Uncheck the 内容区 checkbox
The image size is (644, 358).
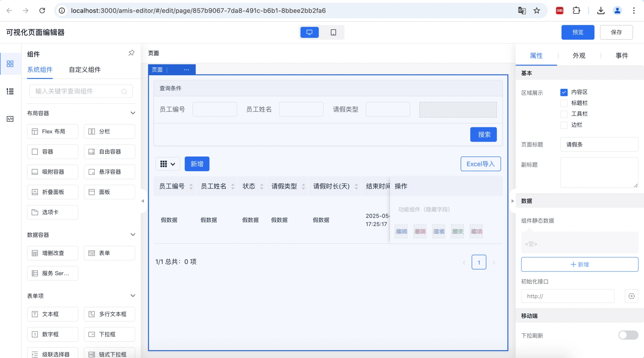point(564,92)
